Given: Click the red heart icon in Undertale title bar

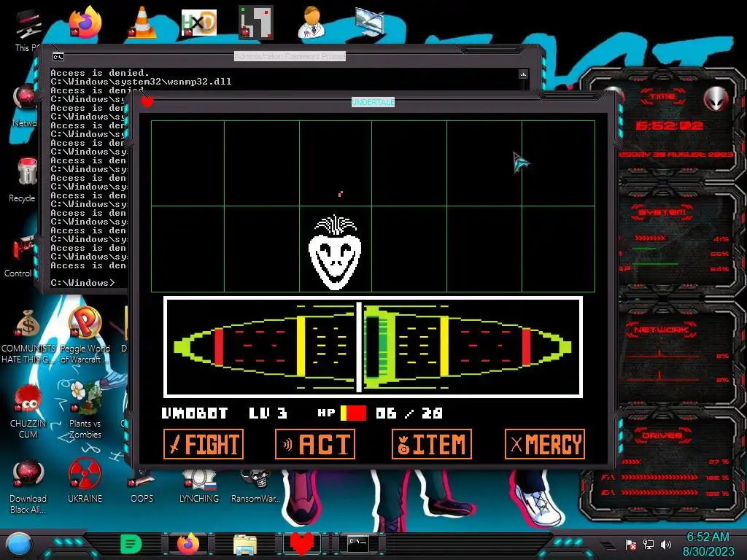Looking at the screenshot, I should 147,101.
